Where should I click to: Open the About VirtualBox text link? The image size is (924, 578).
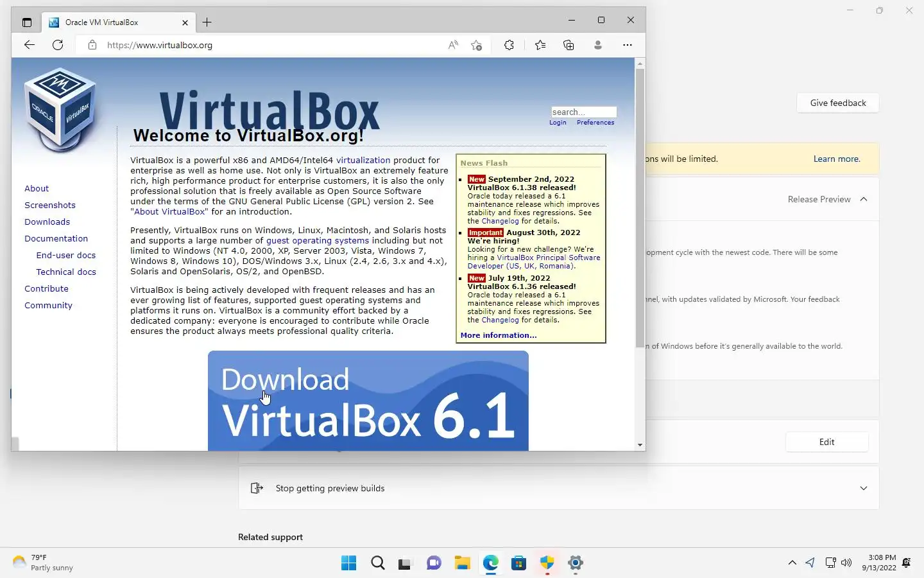pos(169,211)
